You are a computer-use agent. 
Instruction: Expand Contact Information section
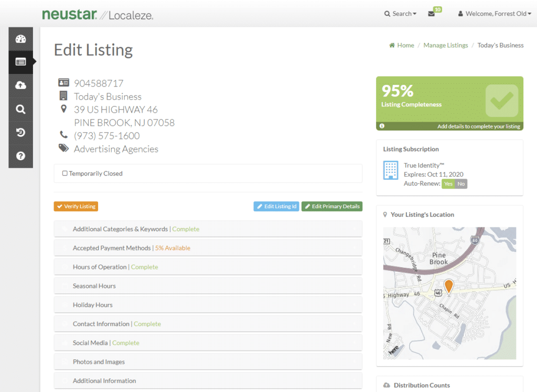(x=208, y=324)
